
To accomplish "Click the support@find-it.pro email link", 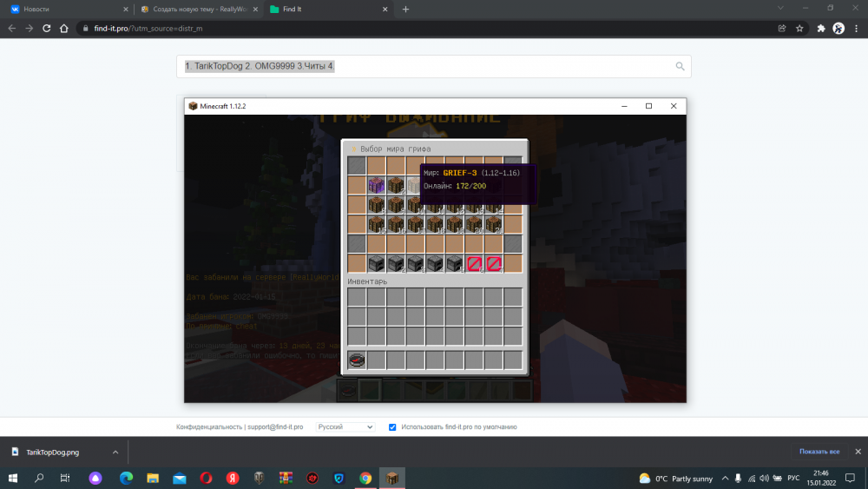I will coord(275,427).
